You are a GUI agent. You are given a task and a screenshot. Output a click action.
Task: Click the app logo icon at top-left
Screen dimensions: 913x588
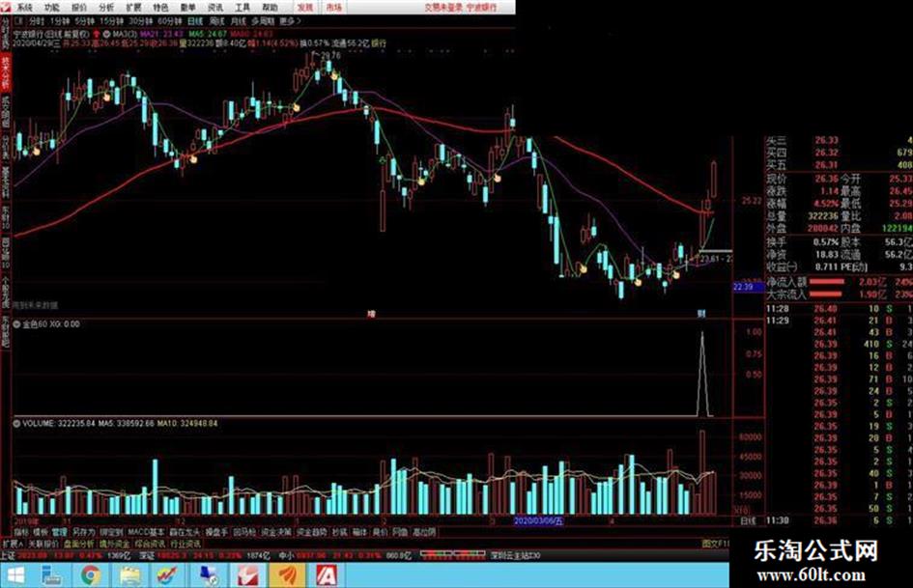(x=5, y=7)
